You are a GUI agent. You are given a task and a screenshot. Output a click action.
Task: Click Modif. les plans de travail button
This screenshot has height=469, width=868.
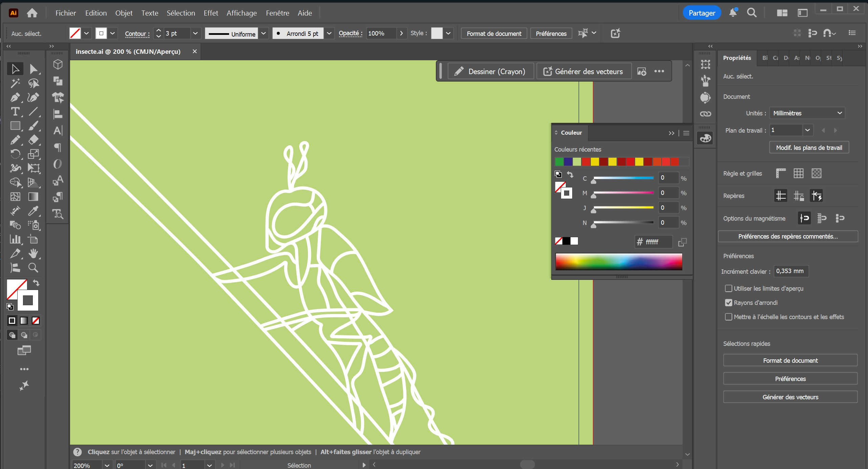(809, 148)
